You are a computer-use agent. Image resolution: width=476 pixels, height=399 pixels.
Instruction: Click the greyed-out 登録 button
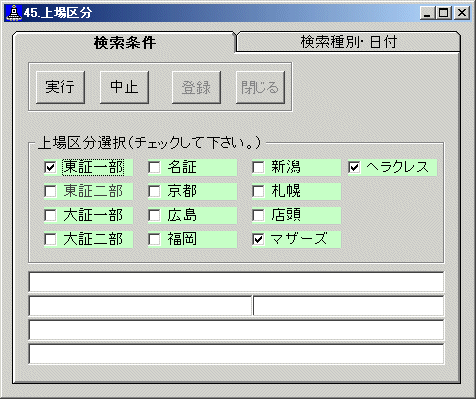[196, 87]
